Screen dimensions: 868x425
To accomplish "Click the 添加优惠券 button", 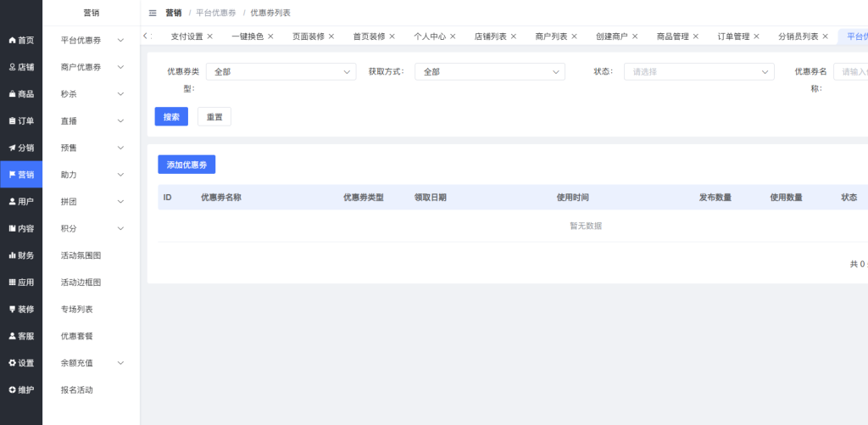I will pos(186,165).
